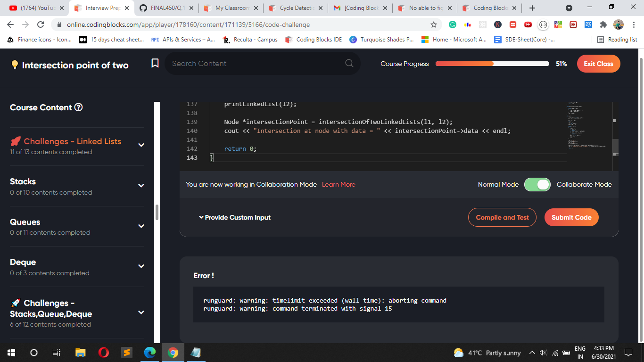This screenshot has width=644, height=362.
Task: Click the Course Content help icon
Action: tap(79, 107)
